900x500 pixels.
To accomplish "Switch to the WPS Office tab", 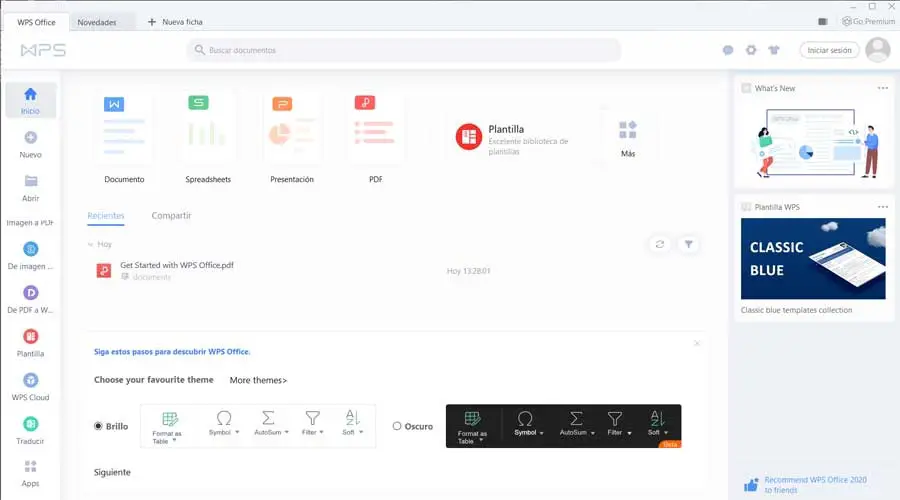I will pyautogui.click(x=36, y=22).
